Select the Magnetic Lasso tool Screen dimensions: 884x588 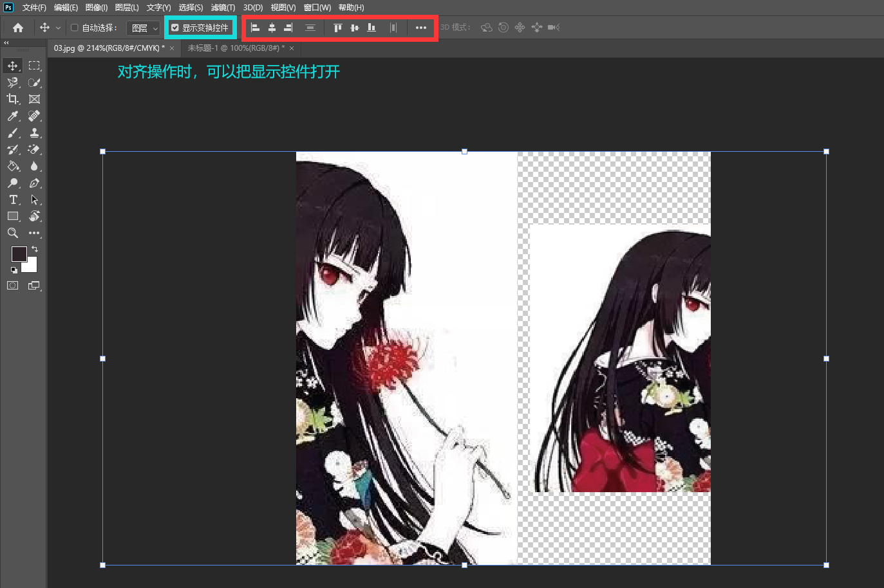click(13, 82)
